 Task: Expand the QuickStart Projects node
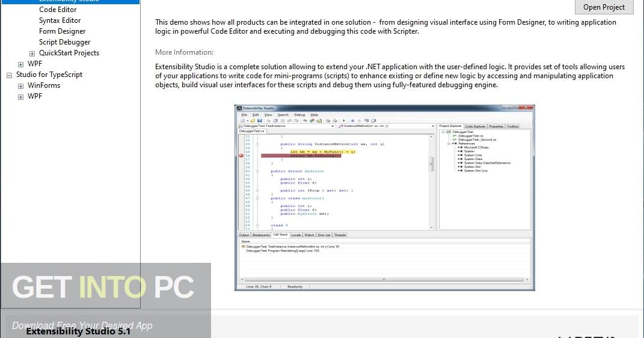point(32,54)
